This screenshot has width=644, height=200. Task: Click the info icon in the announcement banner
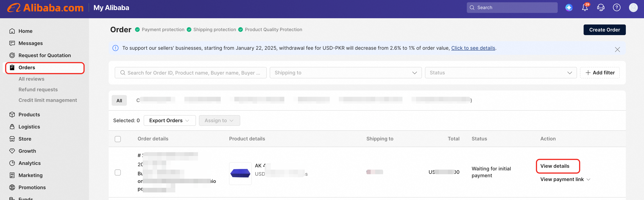[x=115, y=48]
